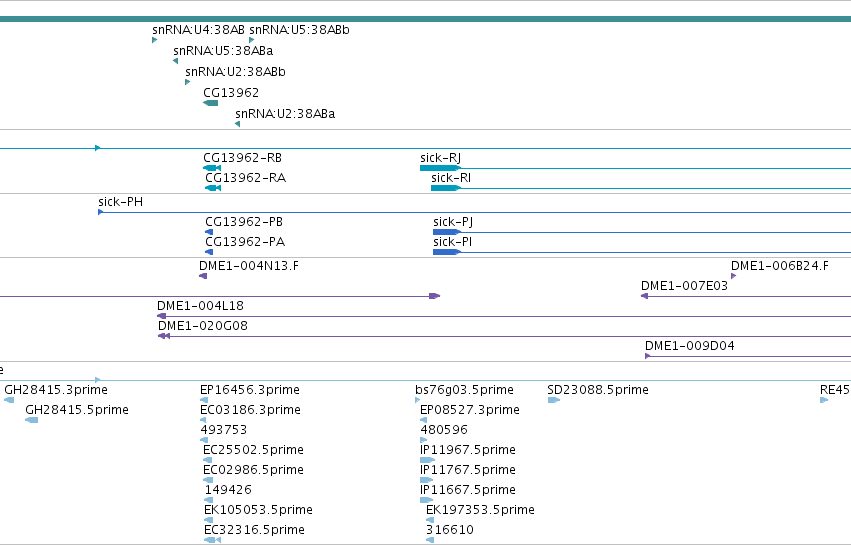Select the DME1-007E03 feature label
This screenshot has width=851, height=545.
(x=684, y=286)
